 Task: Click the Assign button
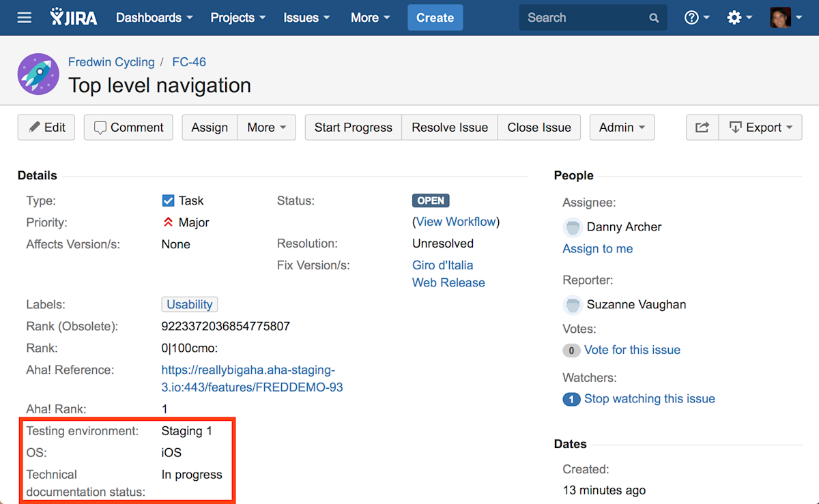210,128
